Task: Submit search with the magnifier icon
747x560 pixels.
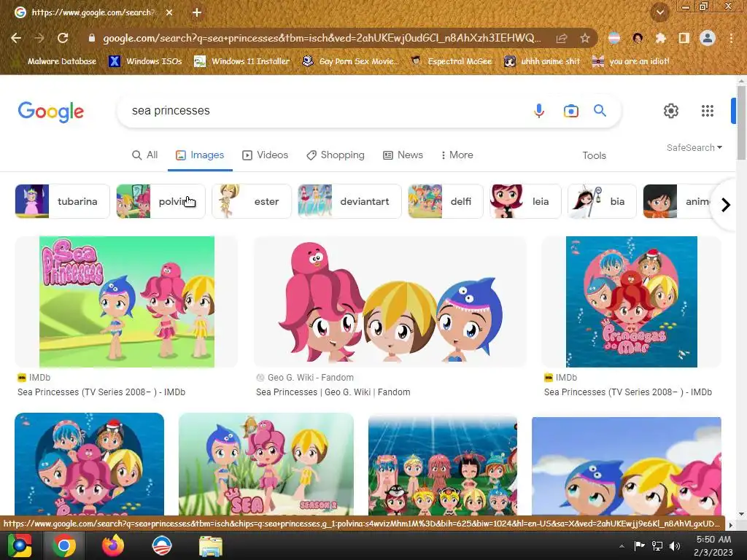Action: point(600,111)
